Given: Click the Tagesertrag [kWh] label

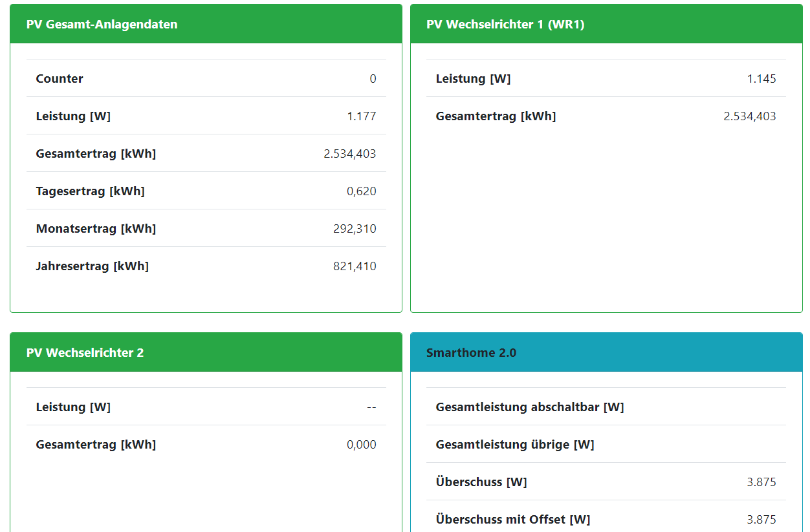Looking at the screenshot, I should pyautogui.click(x=90, y=191).
